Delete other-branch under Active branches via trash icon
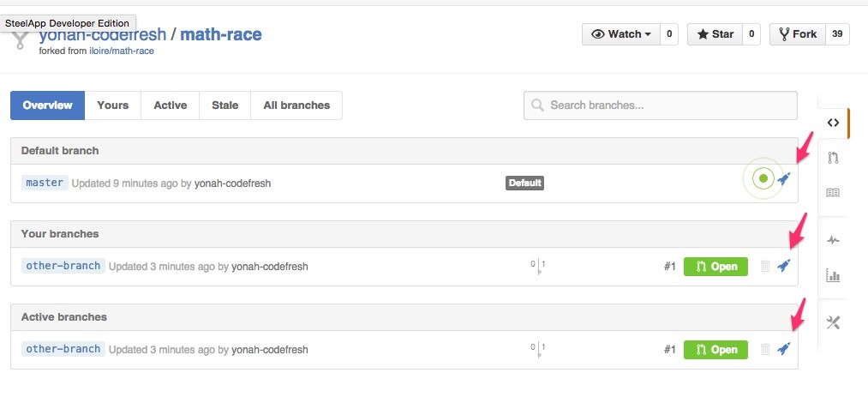The image size is (868, 409). tap(765, 349)
